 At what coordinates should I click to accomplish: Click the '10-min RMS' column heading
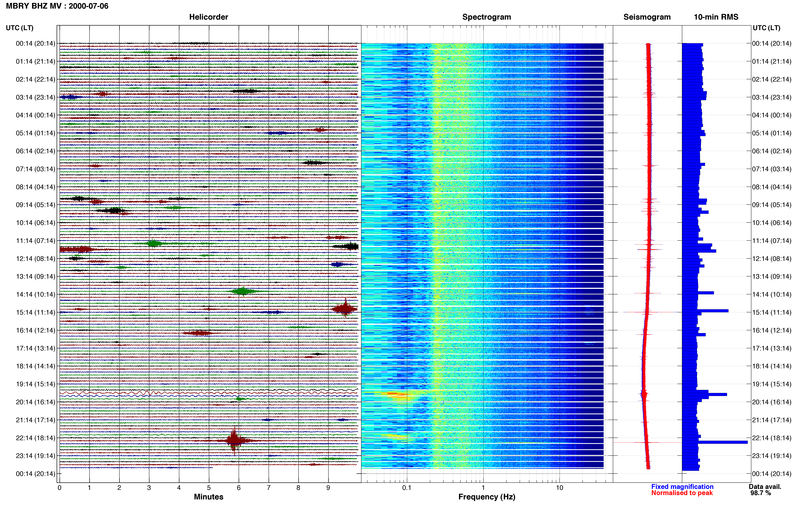716,17
